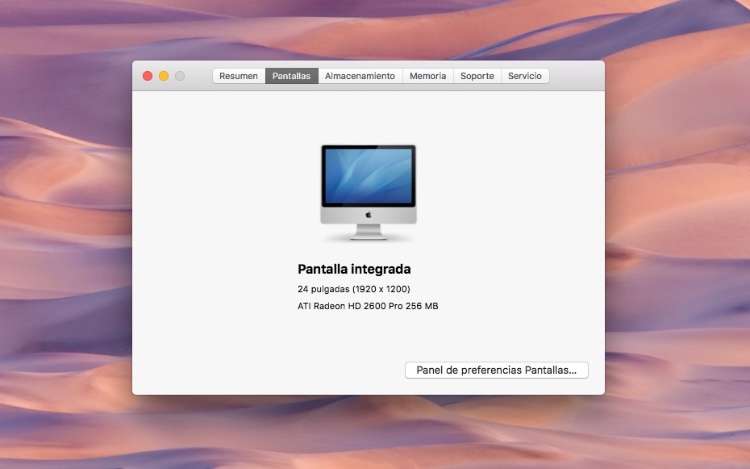750x469 pixels.
Task: Click the title bar gap left of Resumen
Action: point(199,76)
